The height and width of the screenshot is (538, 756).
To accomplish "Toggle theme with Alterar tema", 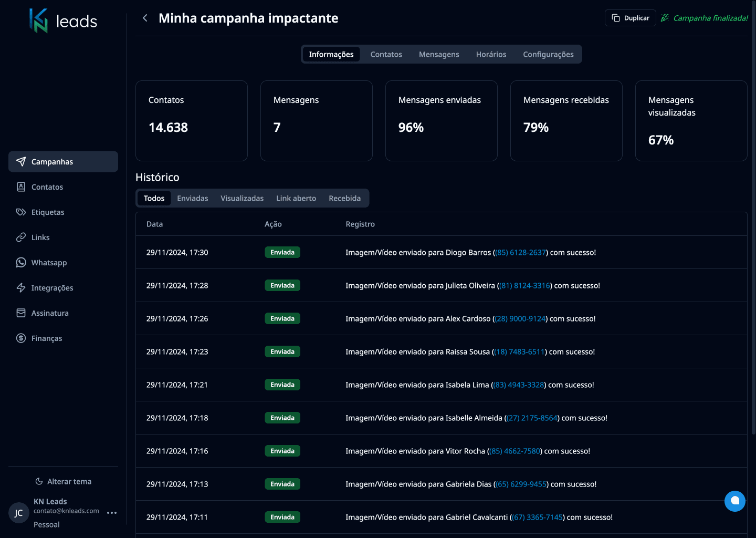I will click(63, 481).
